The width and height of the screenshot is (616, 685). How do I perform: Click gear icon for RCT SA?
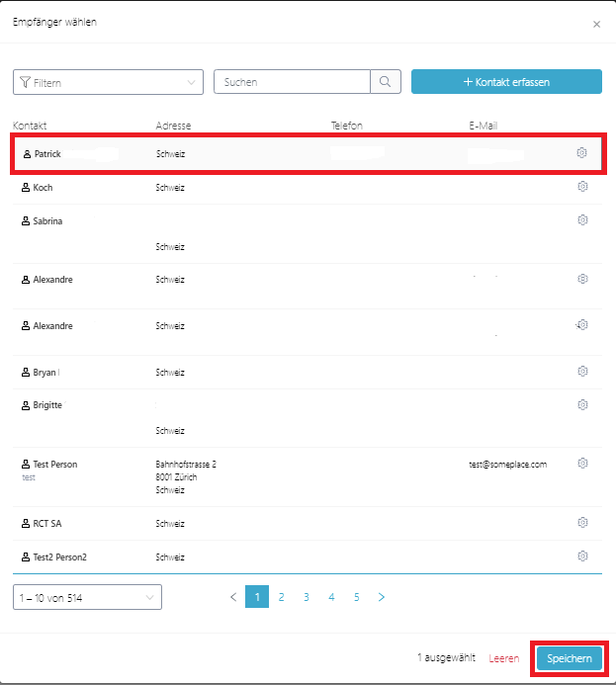point(582,522)
